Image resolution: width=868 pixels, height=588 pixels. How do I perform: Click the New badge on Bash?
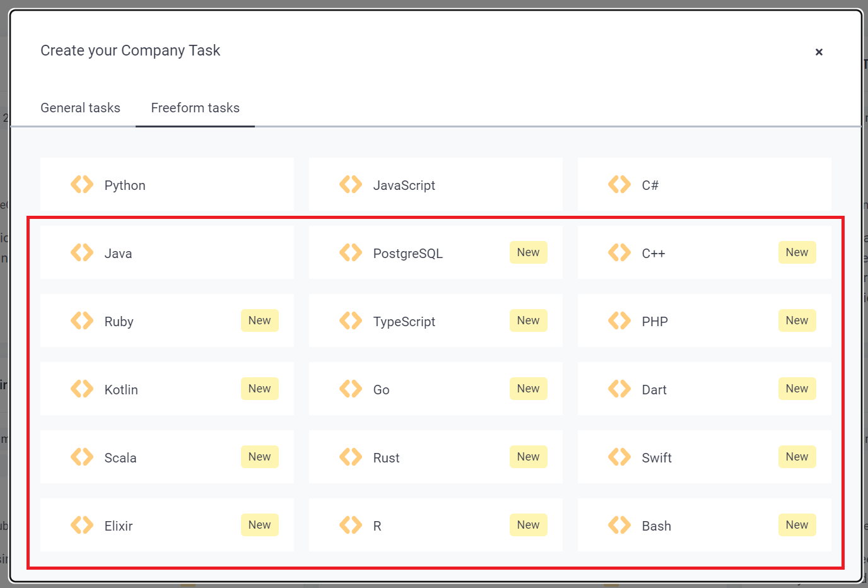797,525
